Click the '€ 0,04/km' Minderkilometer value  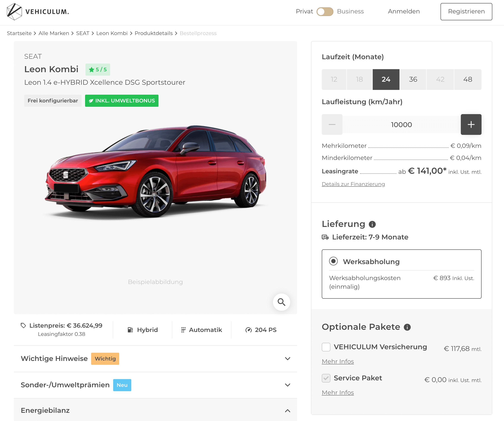(x=466, y=158)
